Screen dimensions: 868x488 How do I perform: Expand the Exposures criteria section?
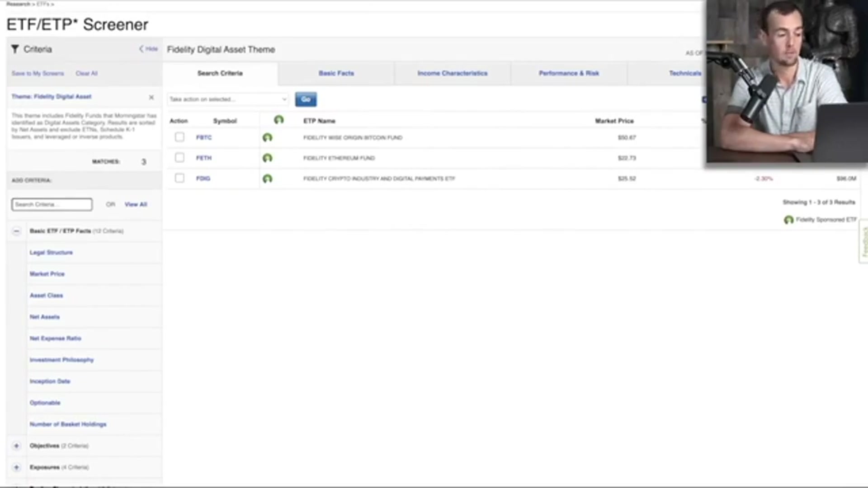pos(16,467)
